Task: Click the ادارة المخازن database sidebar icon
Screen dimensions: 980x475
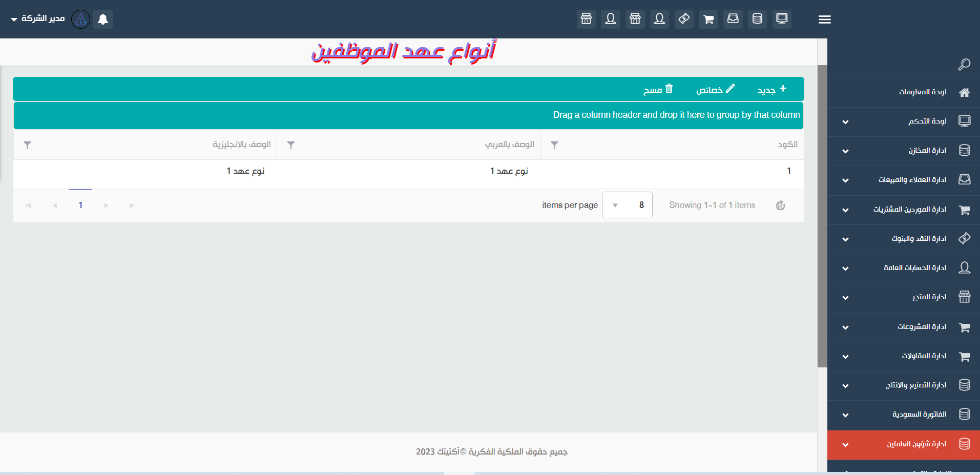Action: click(965, 151)
